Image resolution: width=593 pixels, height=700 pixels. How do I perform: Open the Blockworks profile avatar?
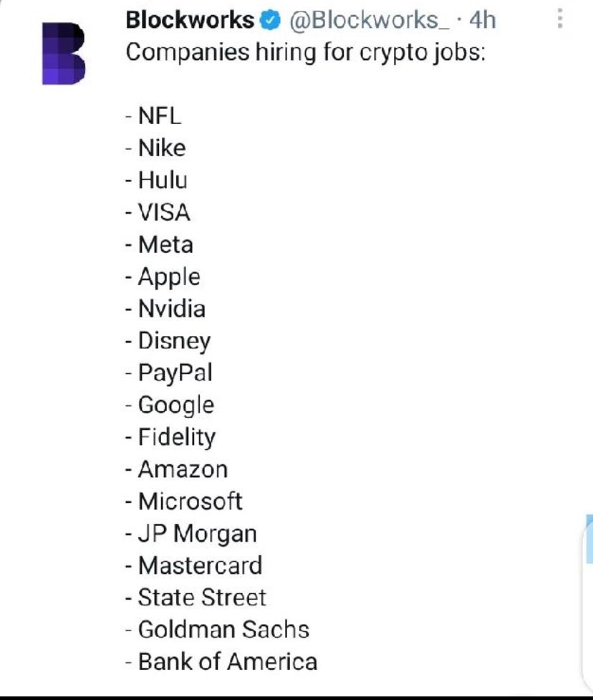(63, 53)
